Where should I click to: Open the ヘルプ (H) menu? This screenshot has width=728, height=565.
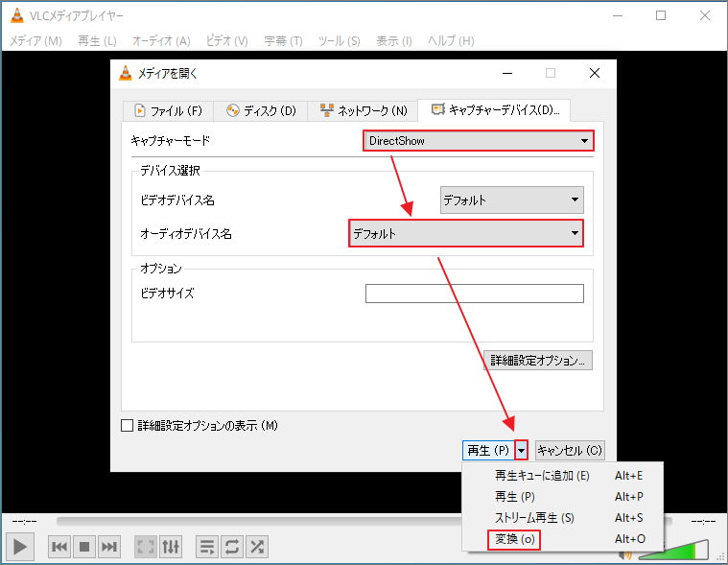click(x=451, y=41)
